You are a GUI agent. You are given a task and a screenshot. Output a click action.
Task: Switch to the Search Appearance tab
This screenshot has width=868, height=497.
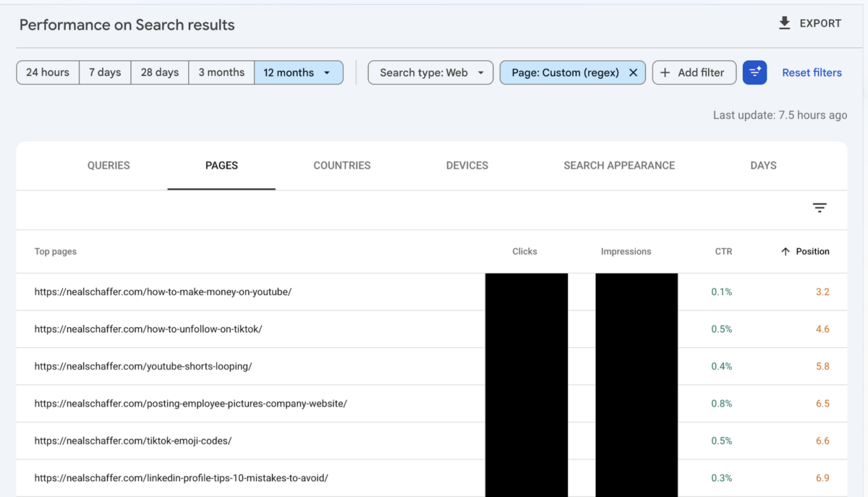(619, 166)
